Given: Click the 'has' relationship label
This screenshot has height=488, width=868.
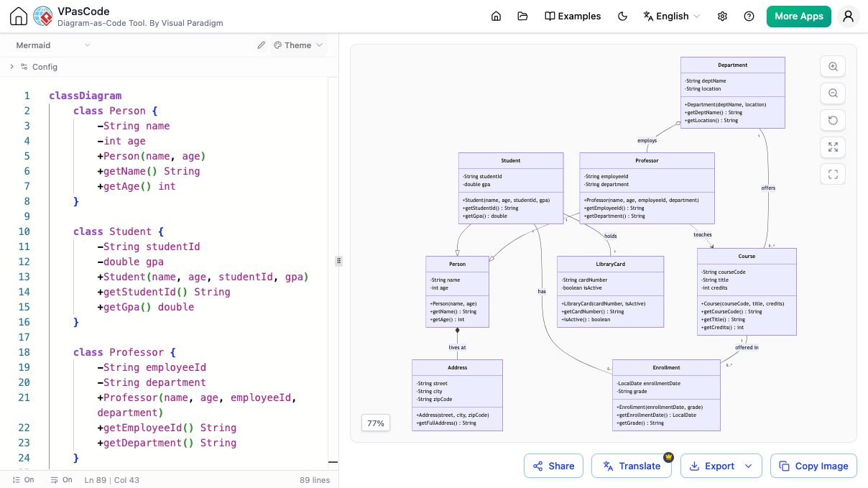Looking at the screenshot, I should (542, 291).
